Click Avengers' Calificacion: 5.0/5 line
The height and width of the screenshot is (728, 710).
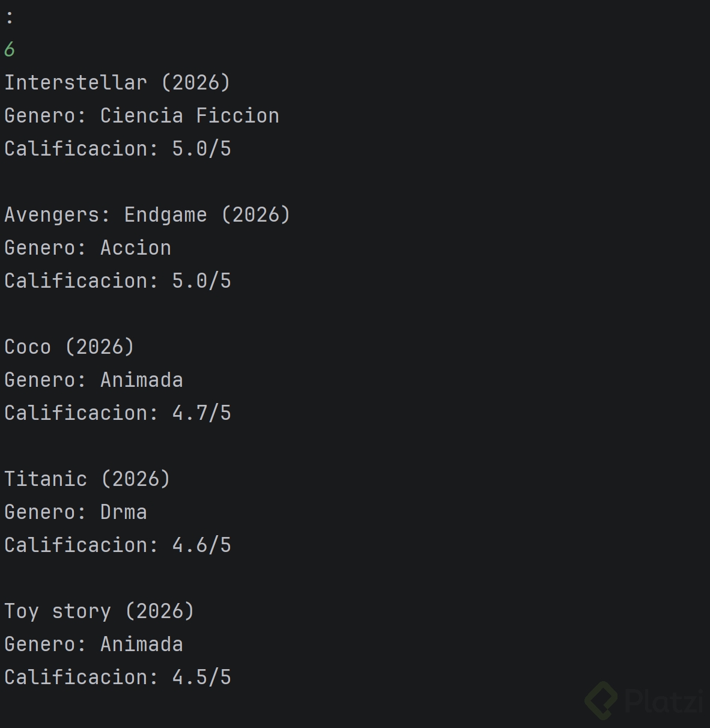[118, 281]
